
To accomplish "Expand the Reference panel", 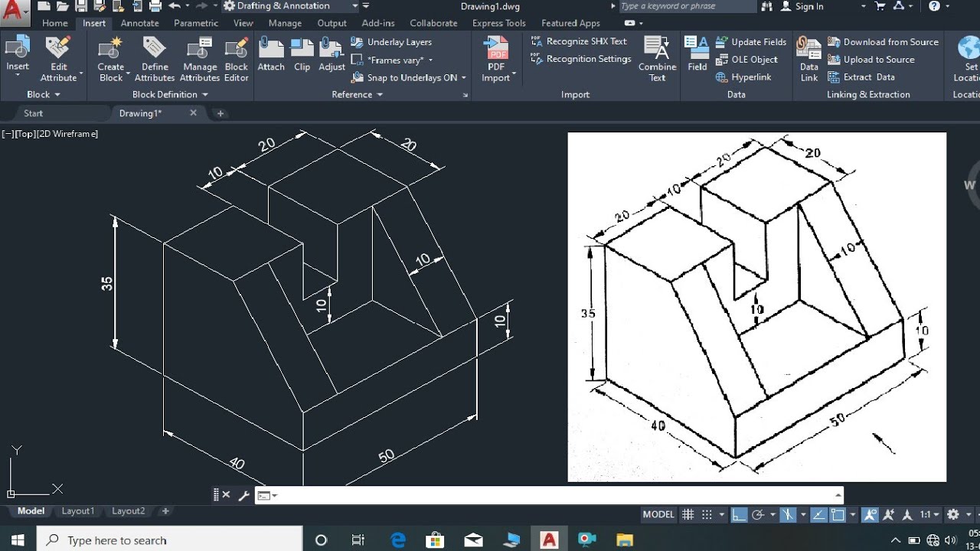I will pyautogui.click(x=357, y=94).
